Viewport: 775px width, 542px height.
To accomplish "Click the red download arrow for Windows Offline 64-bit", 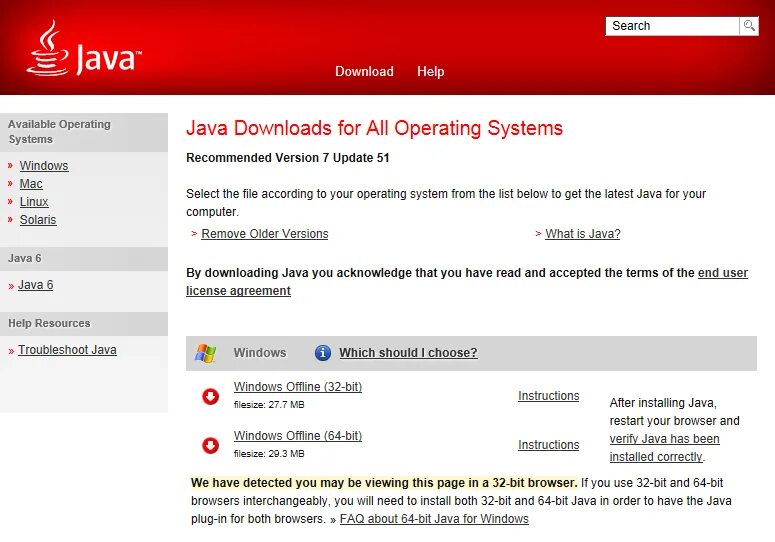I will click(x=211, y=445).
